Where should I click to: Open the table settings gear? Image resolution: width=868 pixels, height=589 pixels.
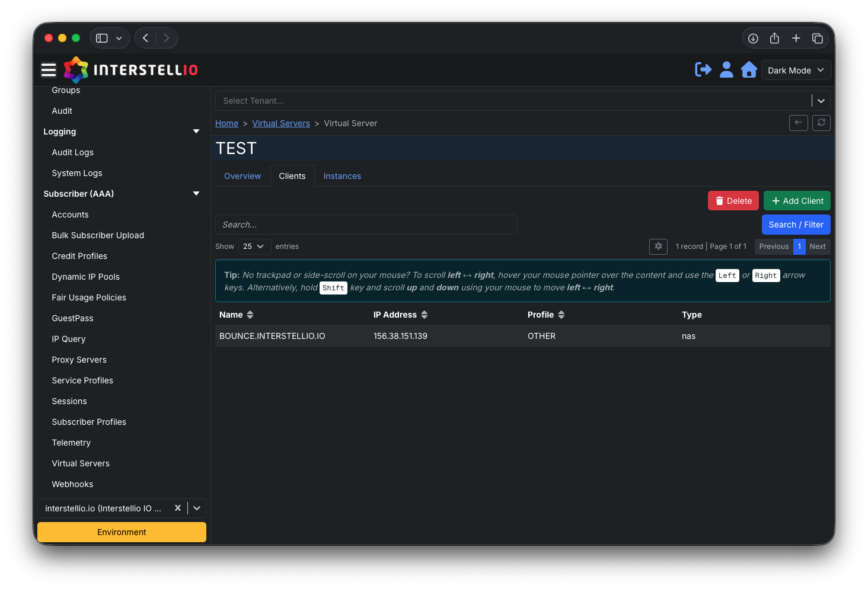pos(658,247)
